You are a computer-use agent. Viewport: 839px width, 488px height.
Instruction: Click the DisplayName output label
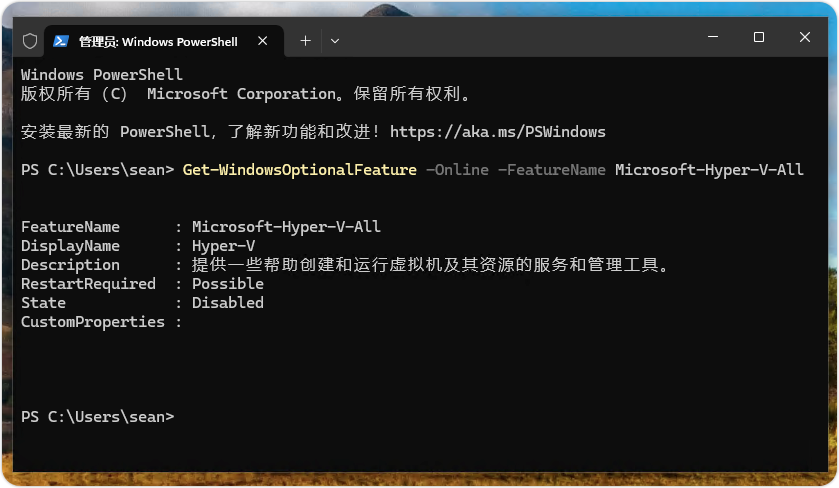click(70, 246)
